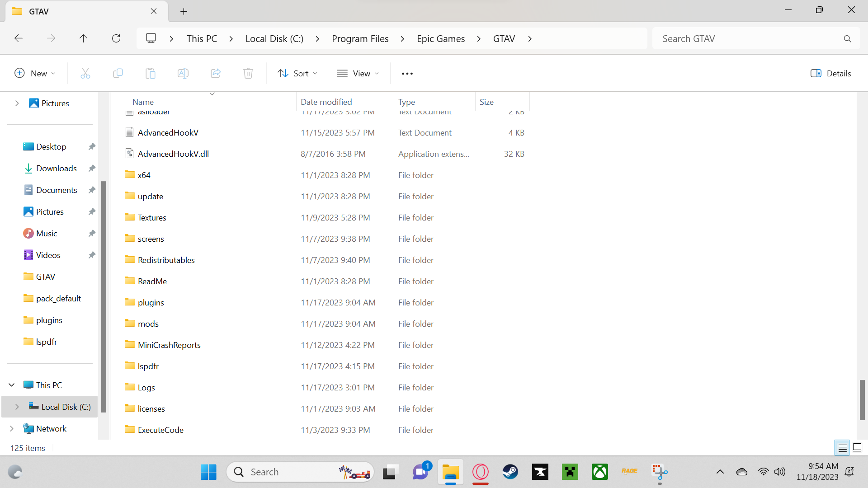868x488 pixels.
Task: Click the file list vertical scrollbar thumb
Action: (x=862, y=400)
